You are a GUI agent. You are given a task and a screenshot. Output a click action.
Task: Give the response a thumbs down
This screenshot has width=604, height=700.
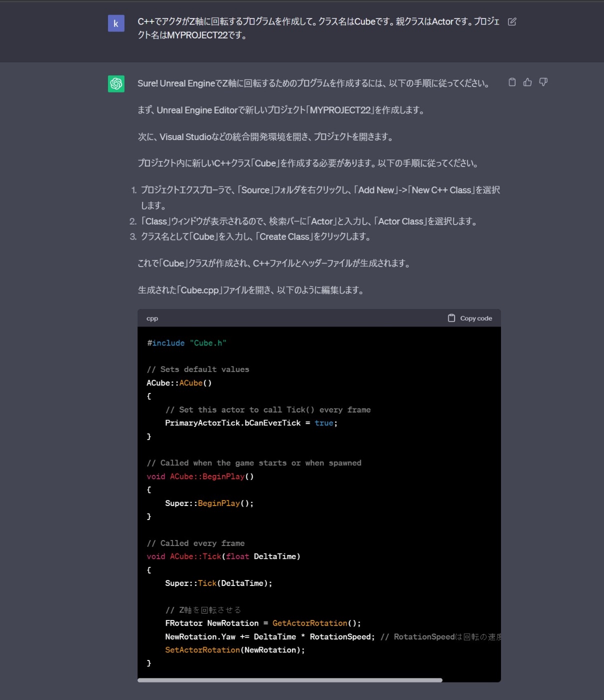pyautogui.click(x=543, y=82)
